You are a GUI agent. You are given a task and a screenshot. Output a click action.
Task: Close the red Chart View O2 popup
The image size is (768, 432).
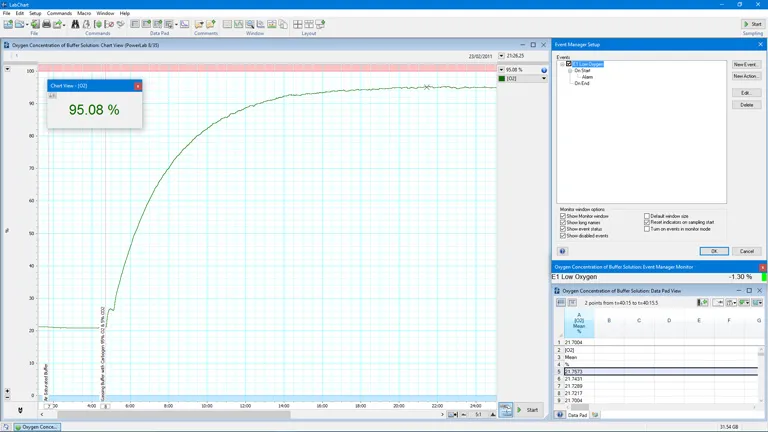pos(138,86)
